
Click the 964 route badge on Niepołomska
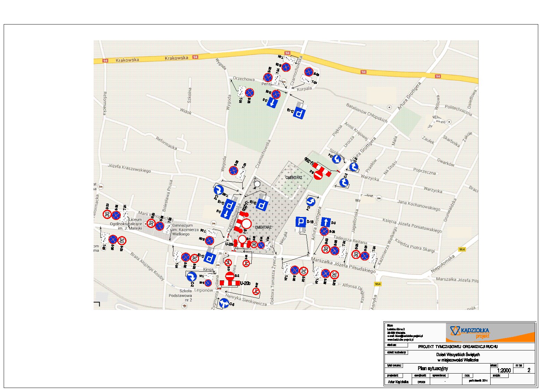(462, 249)
